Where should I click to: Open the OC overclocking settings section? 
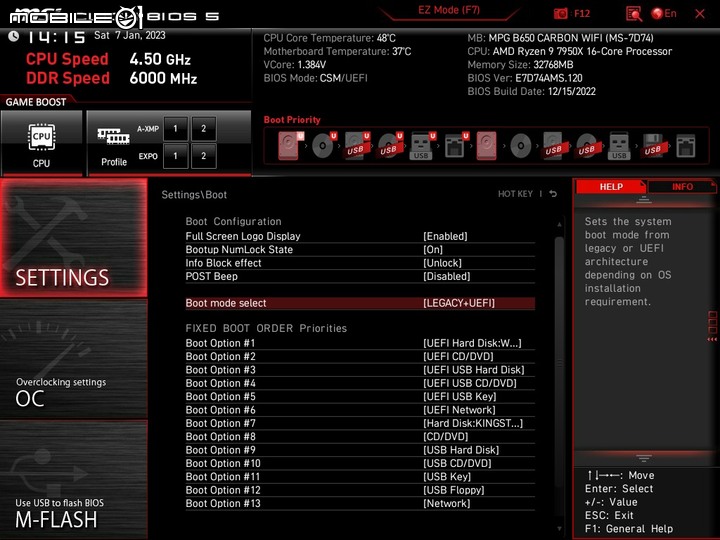(73, 359)
